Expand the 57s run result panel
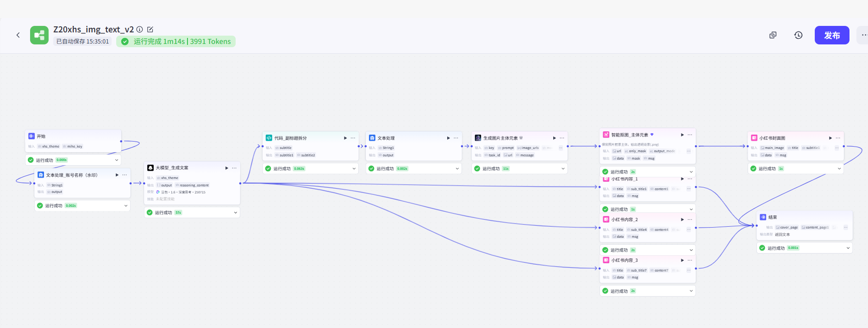 (x=236, y=213)
